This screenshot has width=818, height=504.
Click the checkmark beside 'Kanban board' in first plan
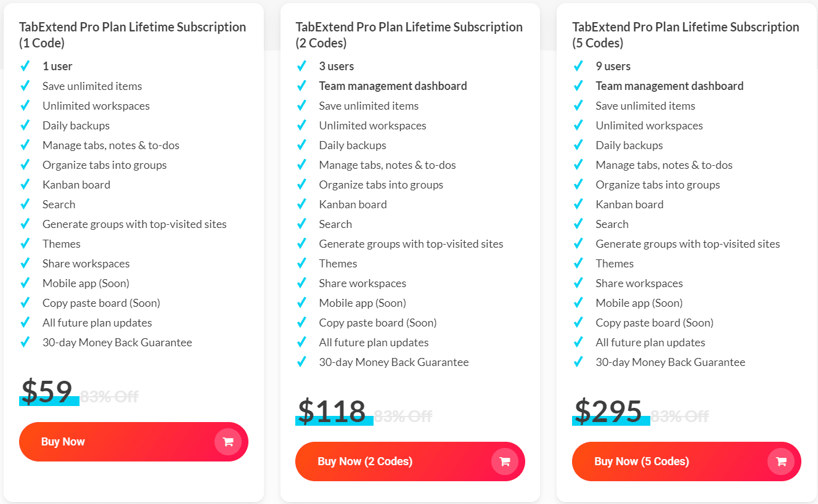click(x=25, y=184)
